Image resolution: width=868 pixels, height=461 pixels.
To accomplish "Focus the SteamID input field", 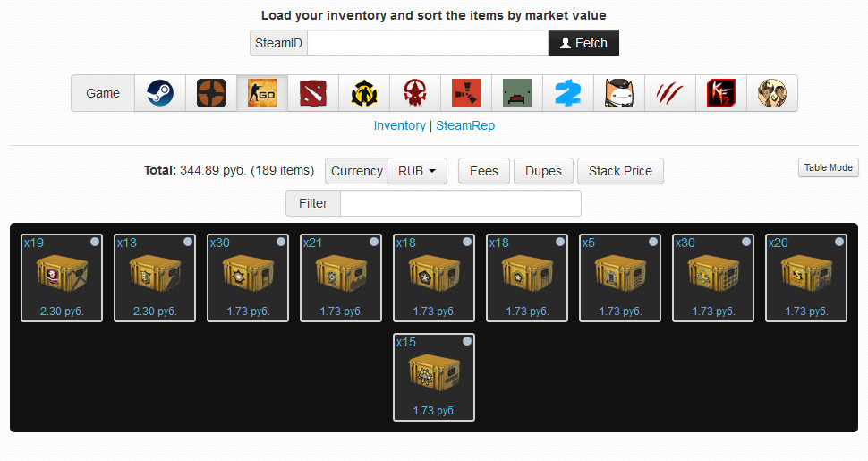I will click(x=428, y=43).
